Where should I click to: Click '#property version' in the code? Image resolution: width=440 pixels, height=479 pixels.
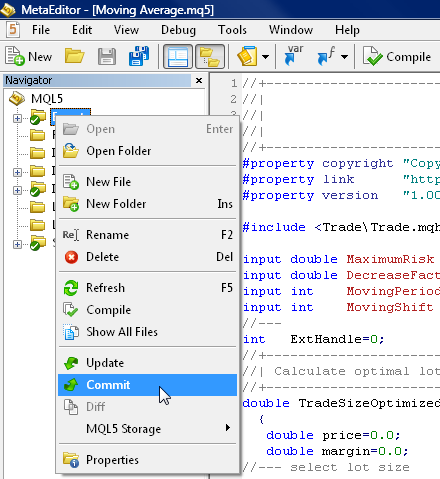point(310,195)
